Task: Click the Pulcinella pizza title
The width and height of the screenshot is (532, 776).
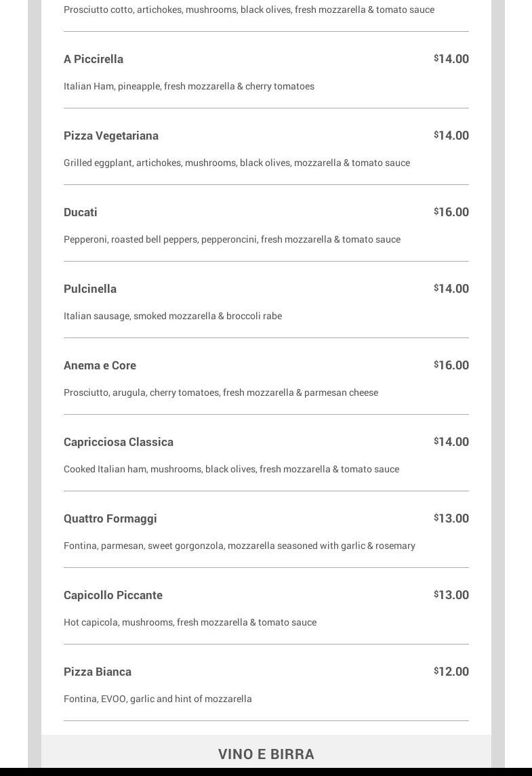Action: pos(90,289)
